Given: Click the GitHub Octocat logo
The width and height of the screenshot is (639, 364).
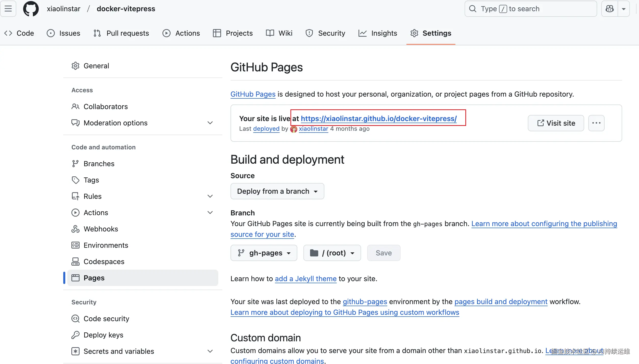Looking at the screenshot, I should (31, 9).
